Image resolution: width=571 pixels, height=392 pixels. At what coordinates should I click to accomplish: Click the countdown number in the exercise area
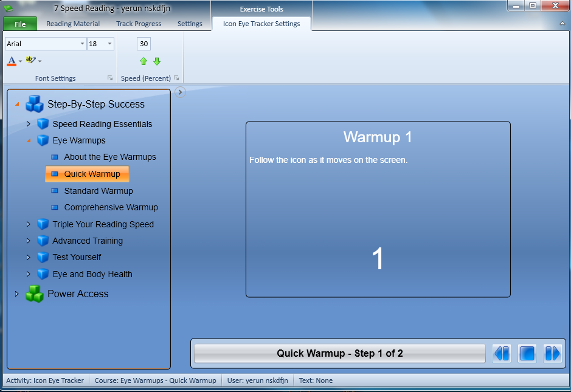pos(378,258)
